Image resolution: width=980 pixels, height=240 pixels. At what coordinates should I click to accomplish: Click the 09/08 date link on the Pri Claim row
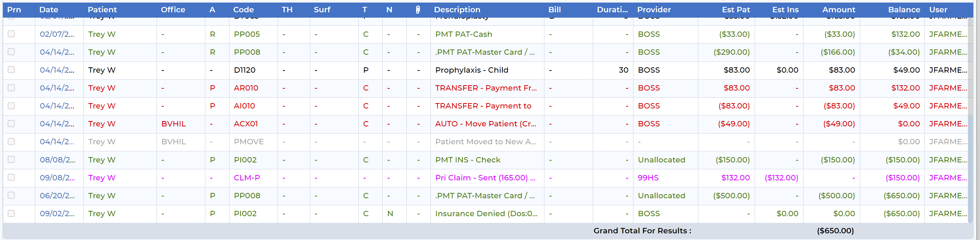[x=57, y=178]
